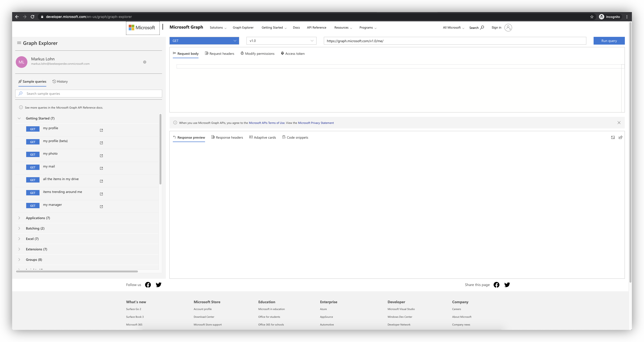Viewport: 644px width, 342px height.
Task: Switch to Access token tab
Action: coord(293,54)
